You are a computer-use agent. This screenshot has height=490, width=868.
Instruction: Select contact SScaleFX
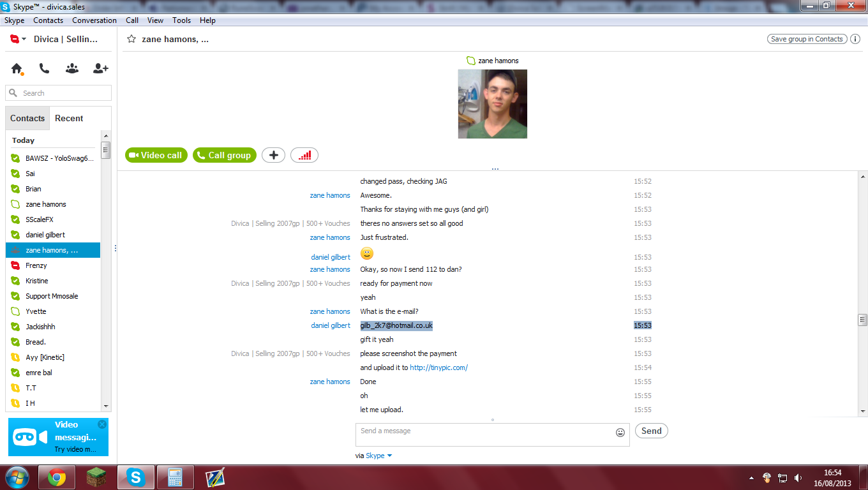[x=53, y=219]
